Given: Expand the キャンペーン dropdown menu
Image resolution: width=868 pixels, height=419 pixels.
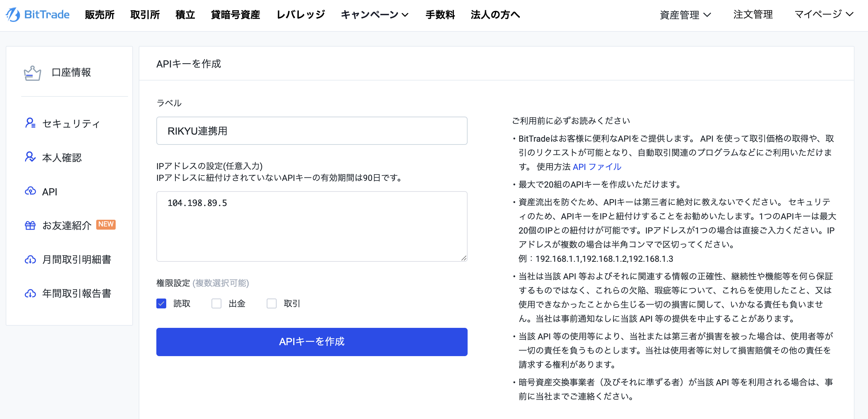Looking at the screenshot, I should click(375, 14).
